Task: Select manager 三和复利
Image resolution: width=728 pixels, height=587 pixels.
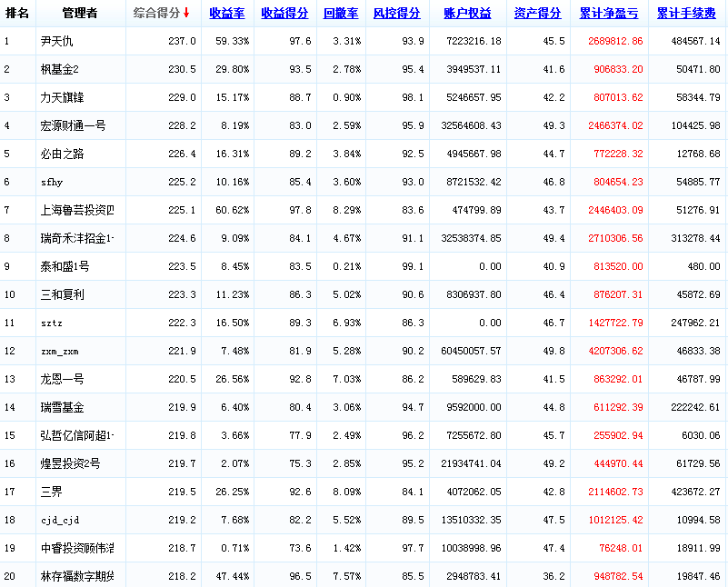Action: coord(62,294)
